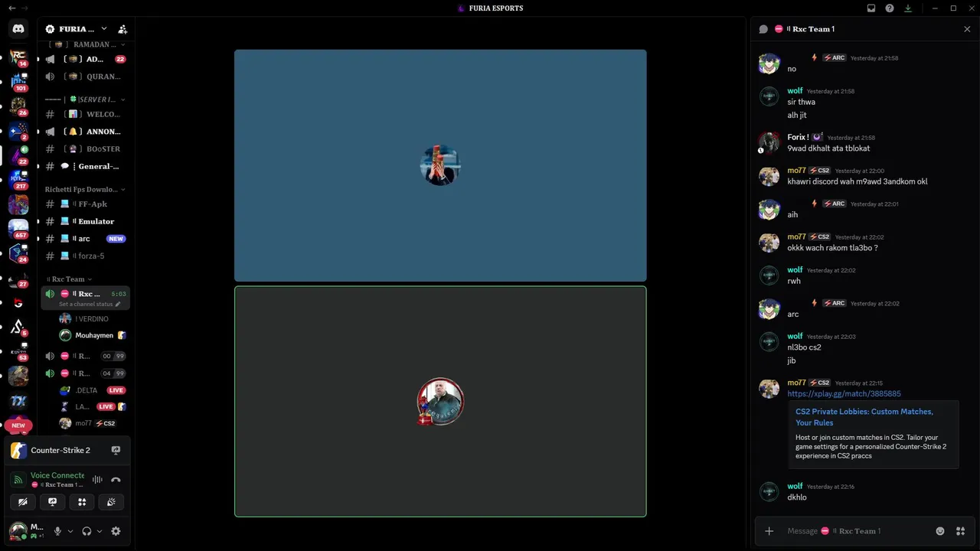Open noise suppression waveform icon
The height and width of the screenshot is (551, 980).
click(x=97, y=480)
